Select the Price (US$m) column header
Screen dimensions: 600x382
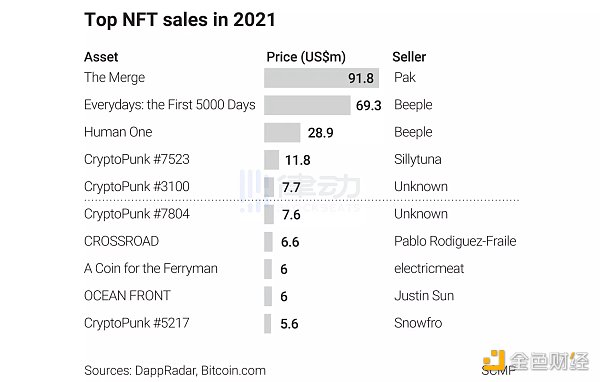[306, 57]
